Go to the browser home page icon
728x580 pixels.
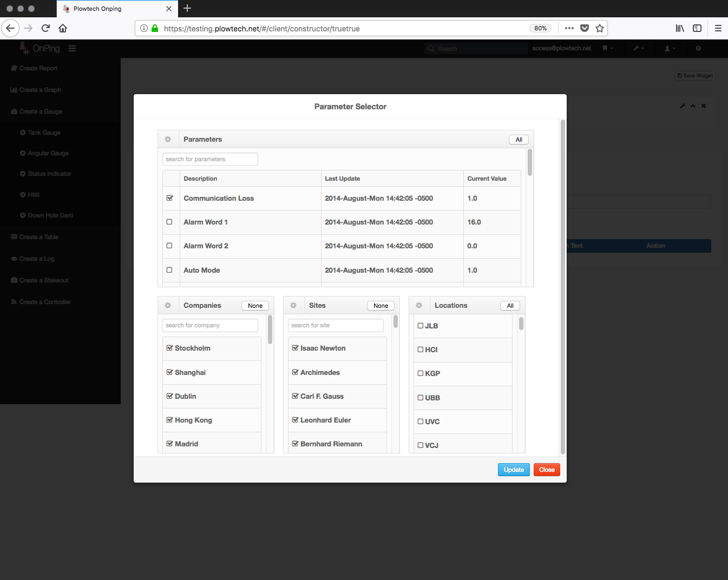[x=63, y=28]
